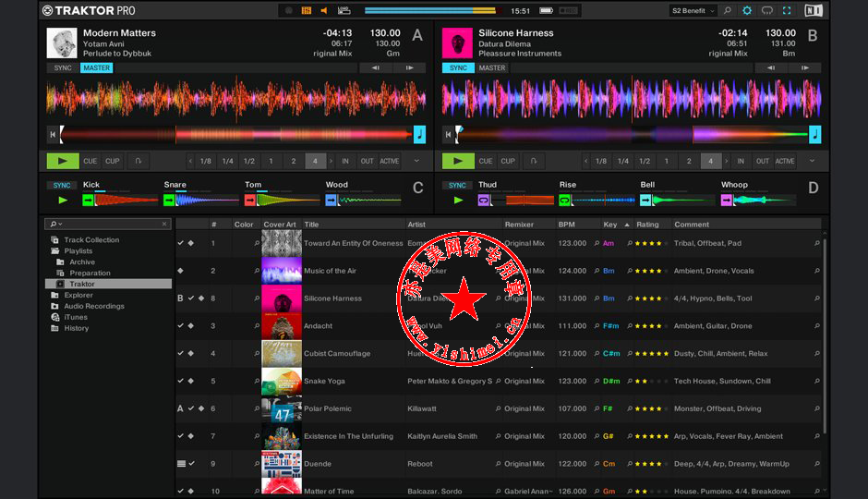The height and width of the screenshot is (499, 868).
Task: Trigger the Whoop sample slot
Action: coord(727,200)
